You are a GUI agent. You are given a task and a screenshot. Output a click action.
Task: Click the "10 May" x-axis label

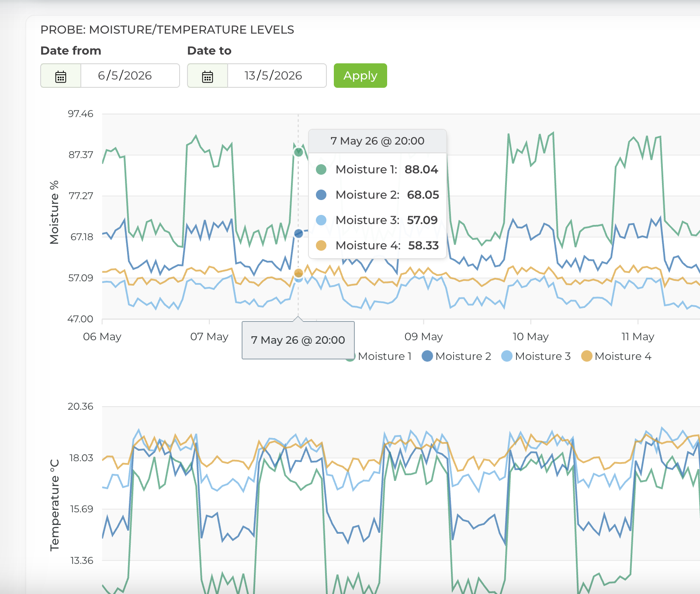coord(531,337)
